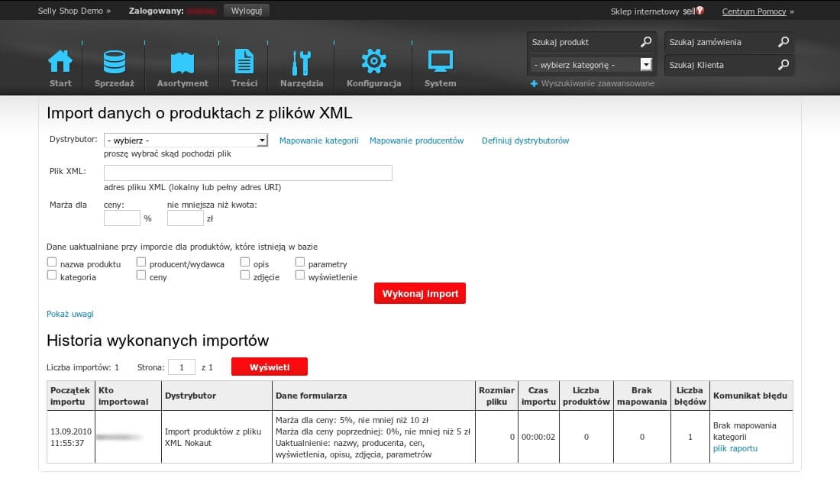Check the zdjęcie checkbox
The height and width of the screenshot is (504, 840).
pos(245,276)
